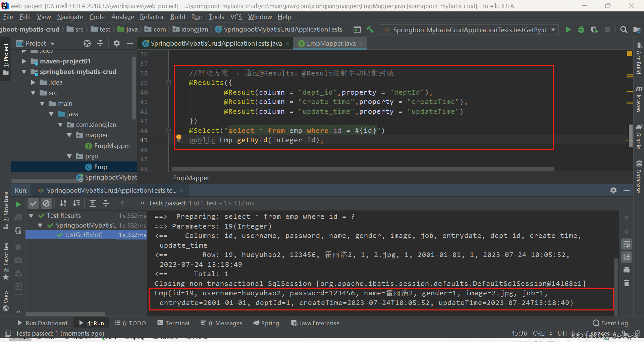Run with coverage icon in toolbar

point(594,30)
